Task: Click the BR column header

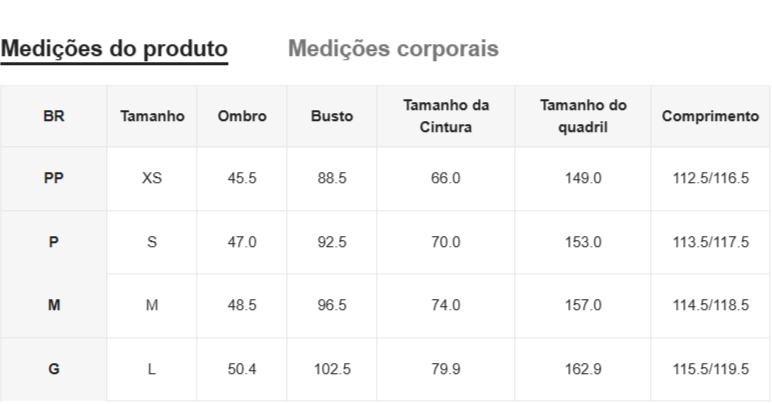Action: 54,116
